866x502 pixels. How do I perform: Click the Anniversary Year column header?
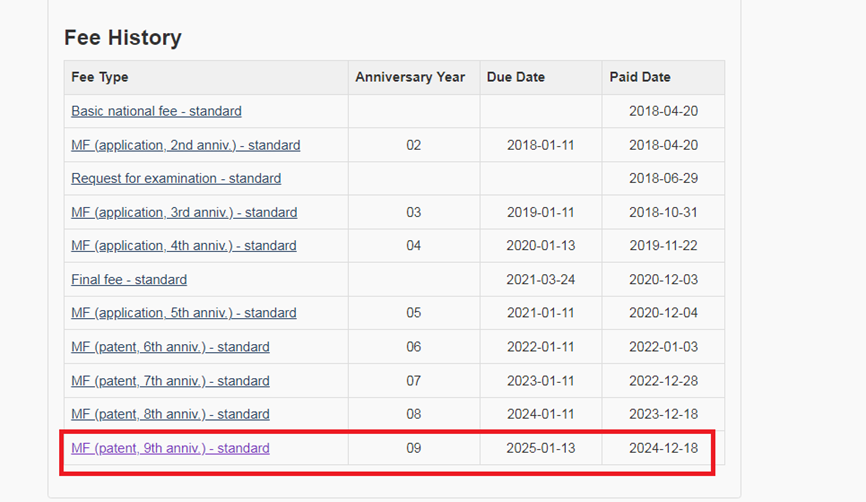(x=410, y=77)
